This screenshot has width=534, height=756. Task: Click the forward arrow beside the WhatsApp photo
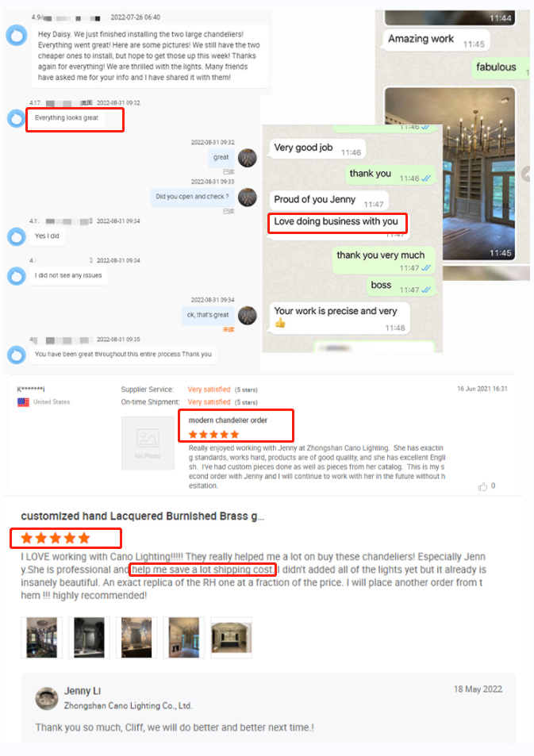click(526, 174)
